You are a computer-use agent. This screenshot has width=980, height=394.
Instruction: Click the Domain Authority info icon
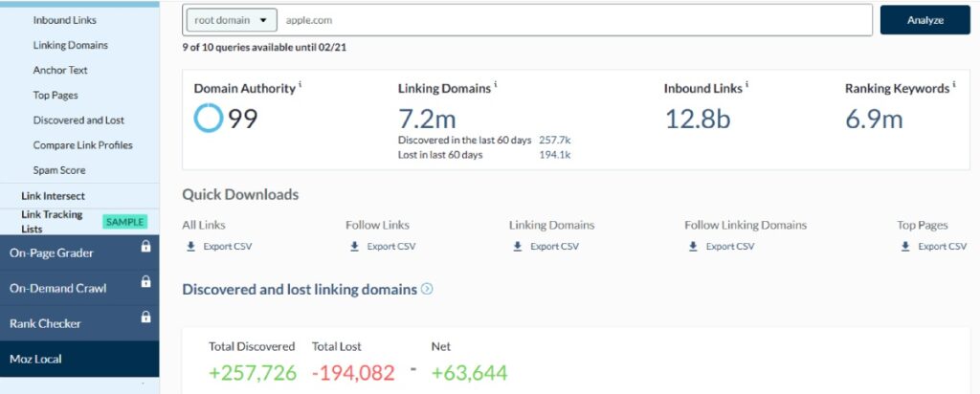coord(300,85)
